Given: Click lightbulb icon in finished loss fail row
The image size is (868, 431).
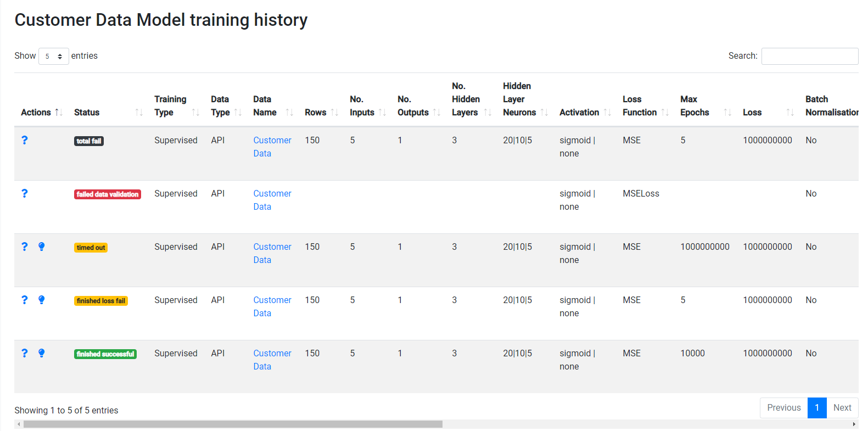Looking at the screenshot, I should click(x=41, y=300).
